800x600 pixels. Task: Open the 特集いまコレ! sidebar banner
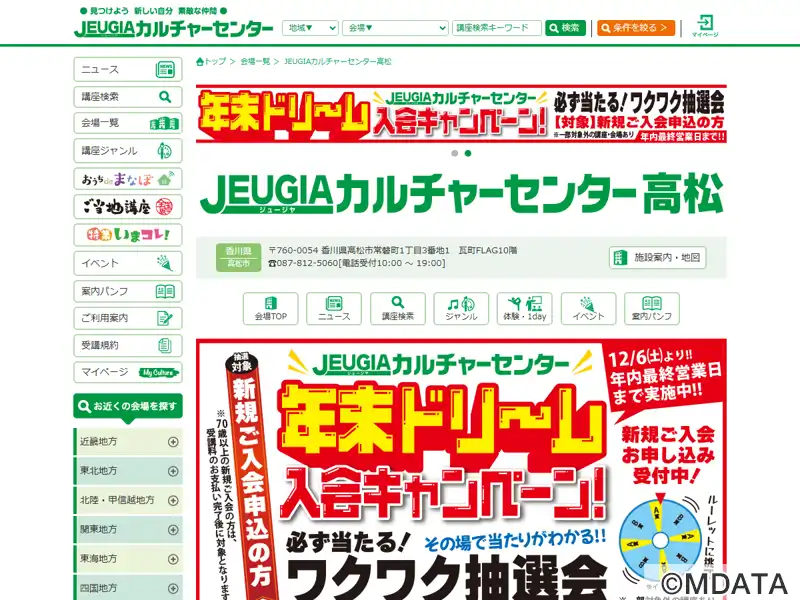[x=128, y=235]
